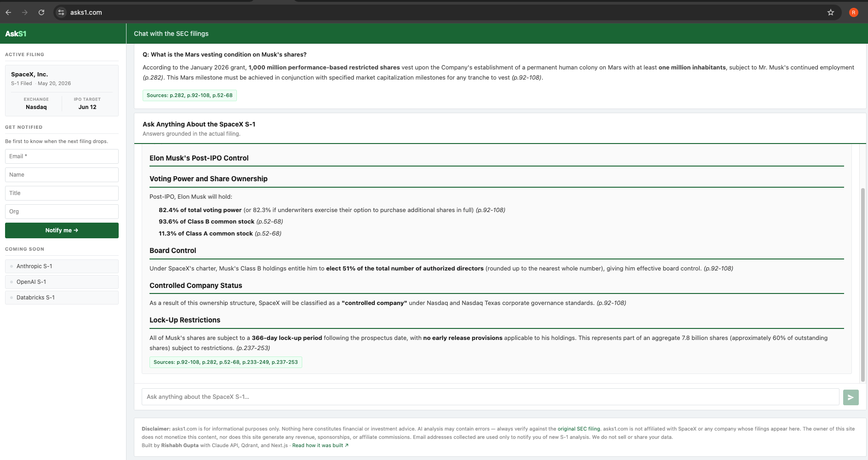Click the S-1 Filed May 20, 2026 date
The image size is (868, 460).
tap(41, 83)
